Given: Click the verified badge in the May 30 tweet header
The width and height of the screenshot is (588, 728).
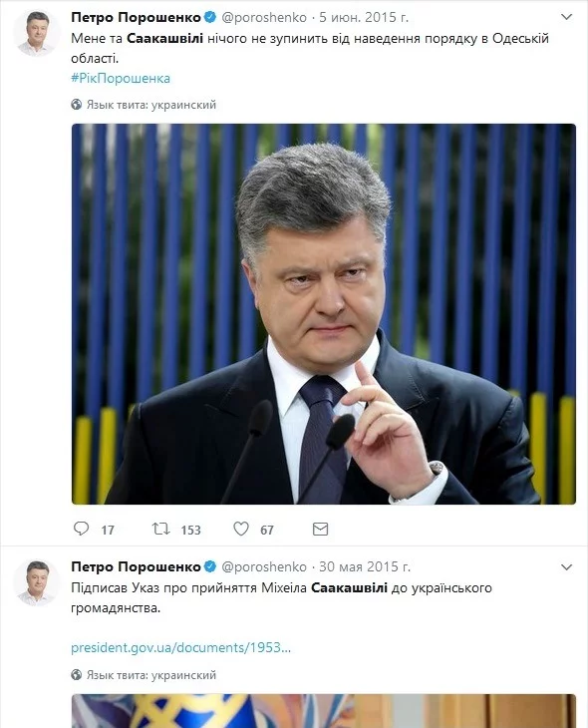Looking at the screenshot, I should [210, 566].
